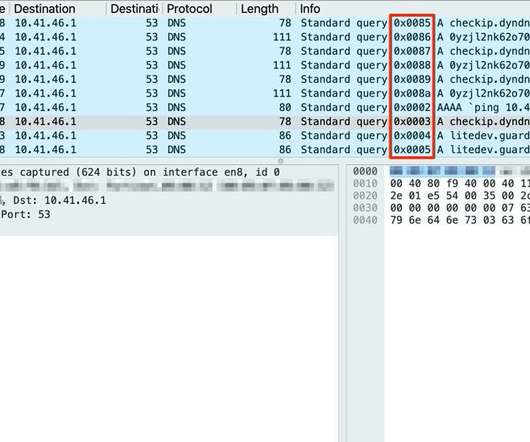Sort by Length column header
This screenshot has height=442, width=530.
(x=260, y=9)
